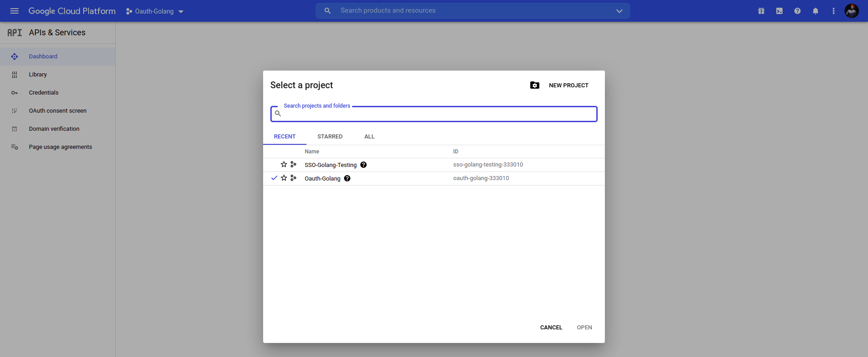Open Page usage agreements

pyautogui.click(x=57, y=147)
